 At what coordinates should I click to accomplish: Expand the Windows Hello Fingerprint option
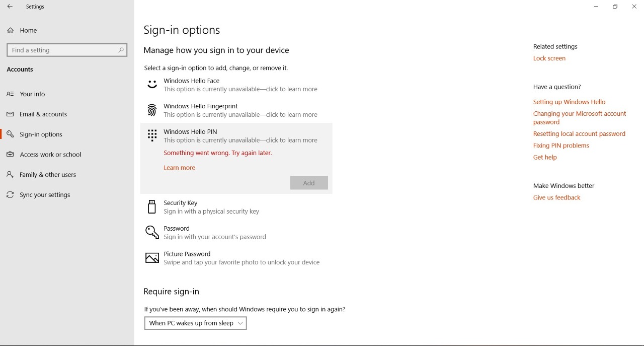coord(236,110)
